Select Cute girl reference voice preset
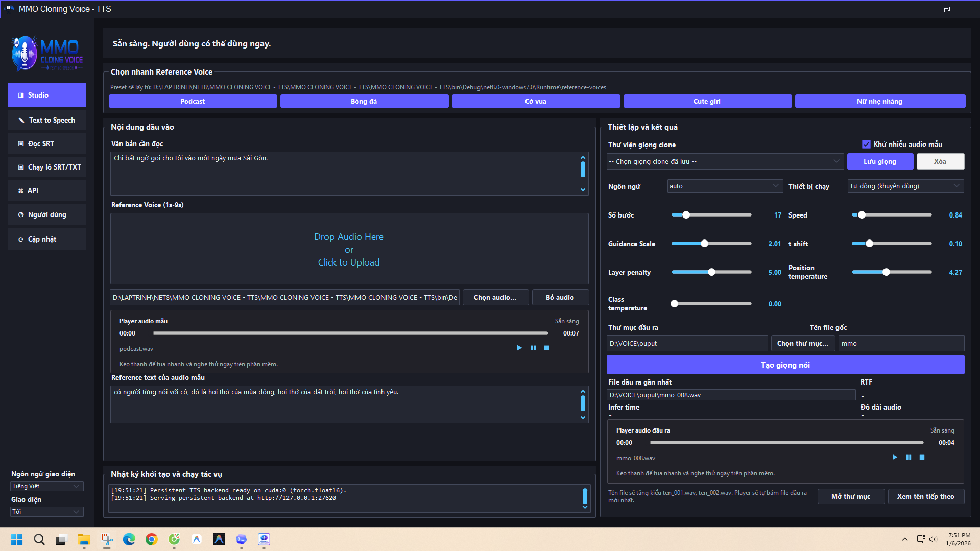980x551 pixels. [708, 101]
